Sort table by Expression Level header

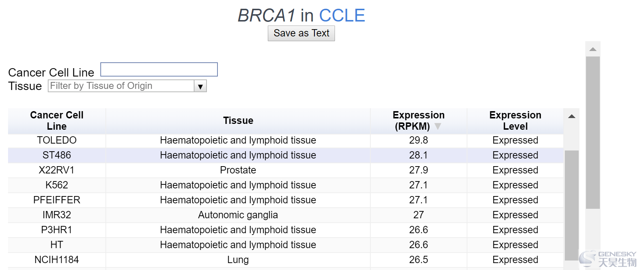[x=515, y=121]
